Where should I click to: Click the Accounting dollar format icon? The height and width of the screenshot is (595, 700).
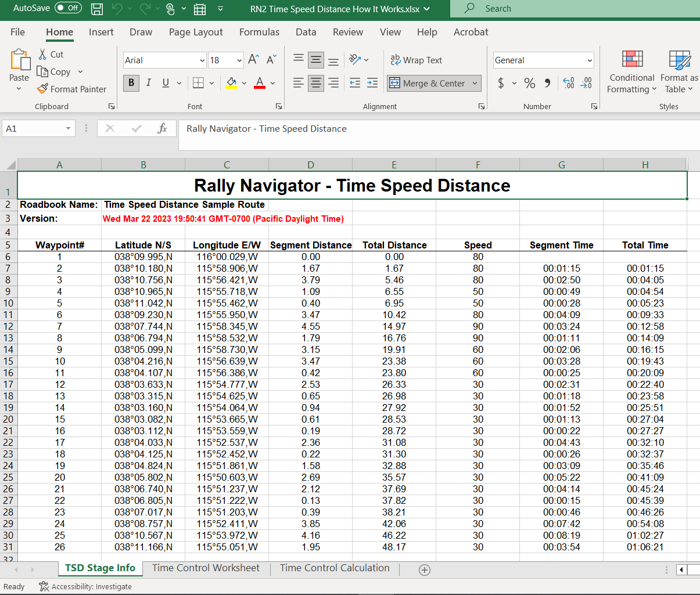pos(501,83)
